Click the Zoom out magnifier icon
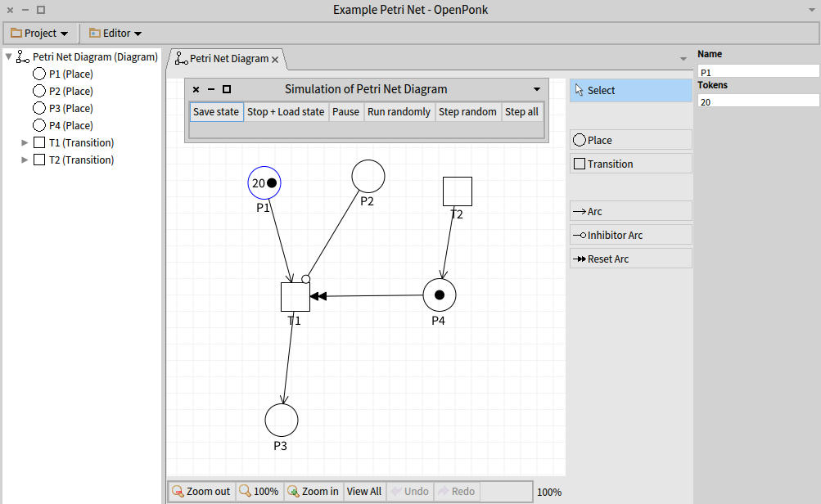Image resolution: width=821 pixels, height=504 pixels. (178, 491)
